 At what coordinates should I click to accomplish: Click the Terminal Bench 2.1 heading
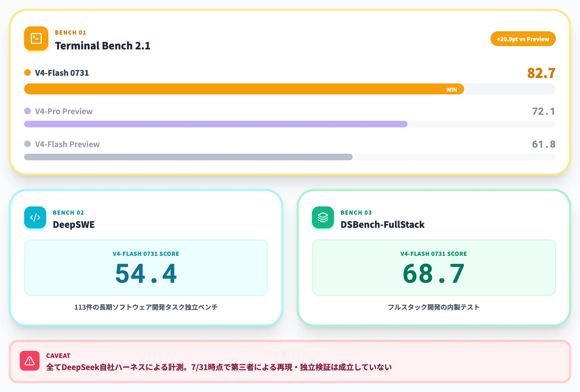(x=103, y=46)
